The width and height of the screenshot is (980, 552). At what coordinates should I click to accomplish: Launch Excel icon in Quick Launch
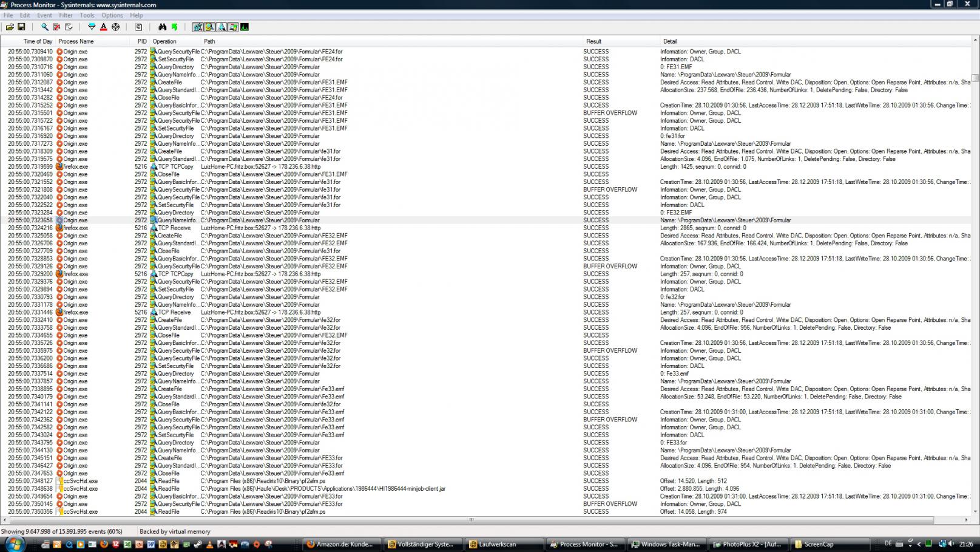[x=127, y=545]
